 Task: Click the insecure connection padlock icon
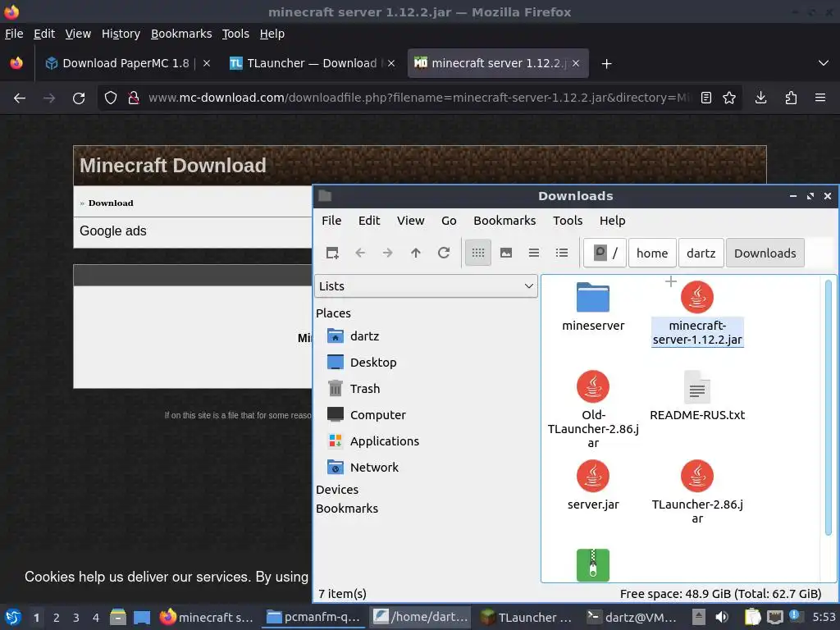134,98
